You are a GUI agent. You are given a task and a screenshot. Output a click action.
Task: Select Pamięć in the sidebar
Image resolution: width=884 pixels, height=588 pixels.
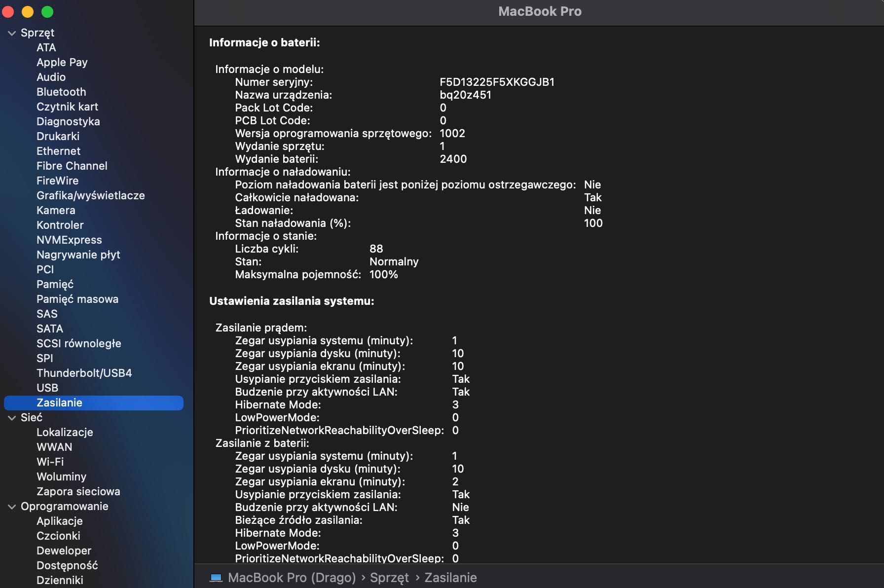coord(55,284)
